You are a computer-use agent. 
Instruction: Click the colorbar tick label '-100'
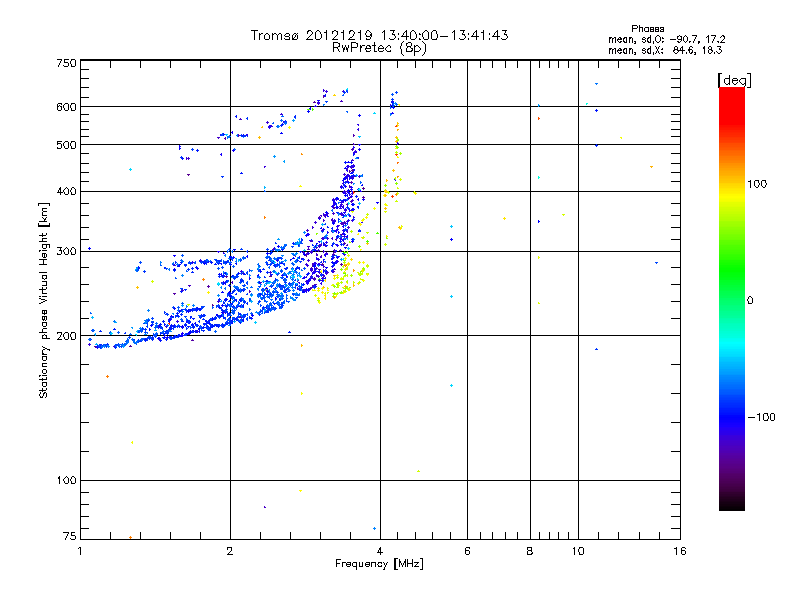pyautogui.click(x=761, y=417)
